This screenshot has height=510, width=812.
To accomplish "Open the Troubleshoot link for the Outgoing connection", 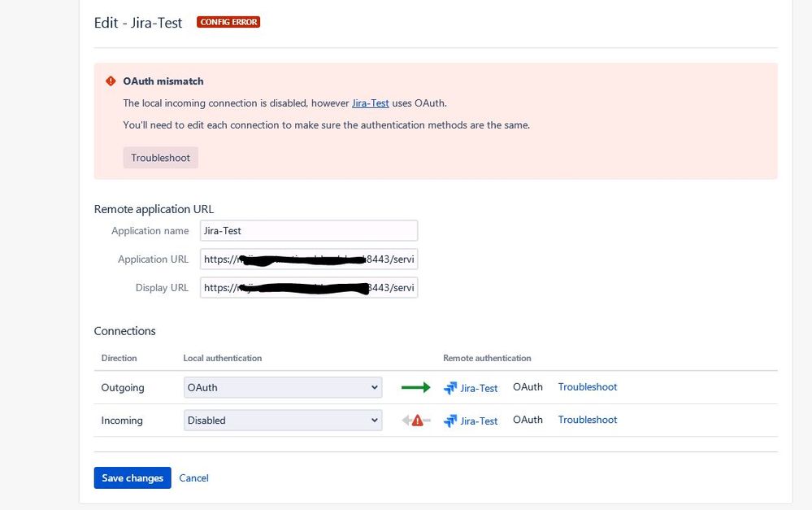I will [587, 387].
